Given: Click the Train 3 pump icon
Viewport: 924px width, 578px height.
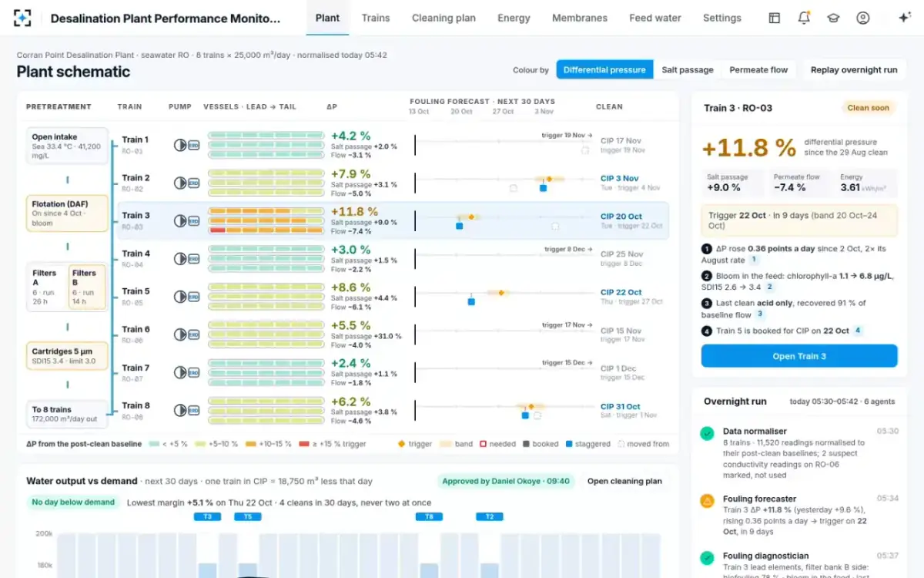Looking at the screenshot, I should pos(180,220).
